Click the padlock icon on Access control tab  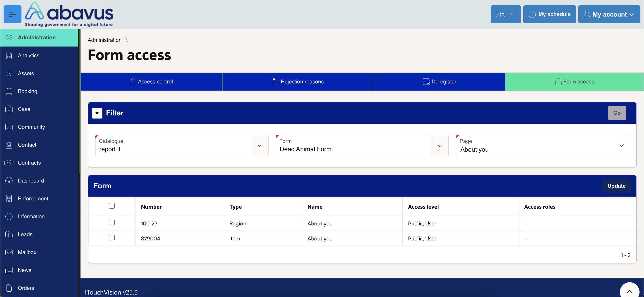coord(133,81)
